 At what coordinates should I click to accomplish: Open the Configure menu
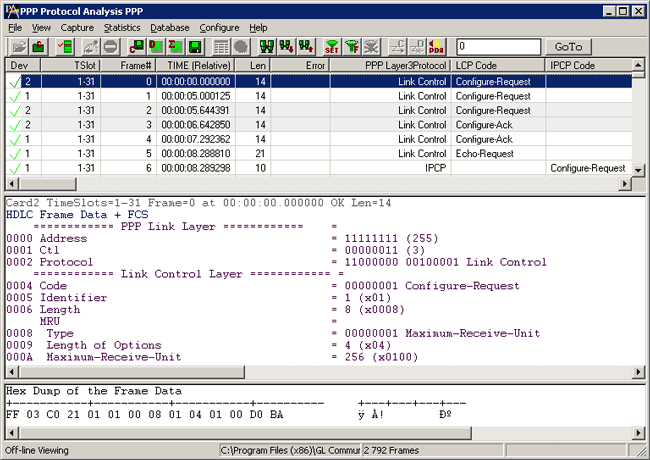point(219,28)
